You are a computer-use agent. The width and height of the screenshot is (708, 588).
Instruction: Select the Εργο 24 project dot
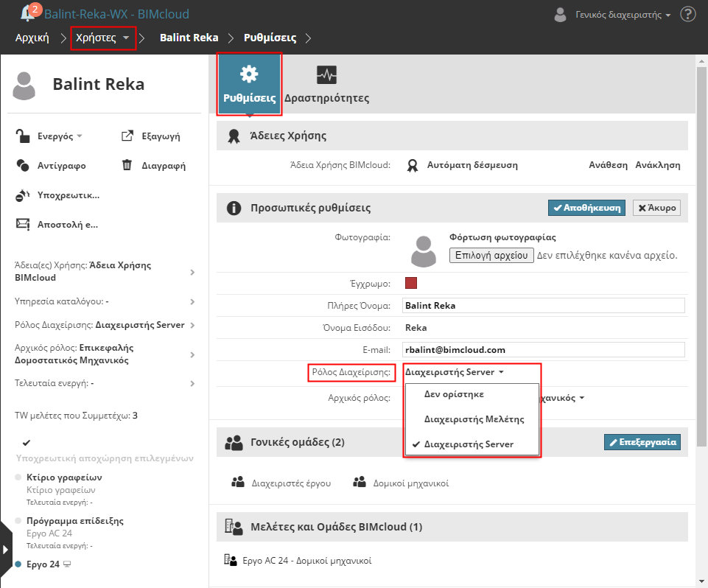click(x=18, y=564)
